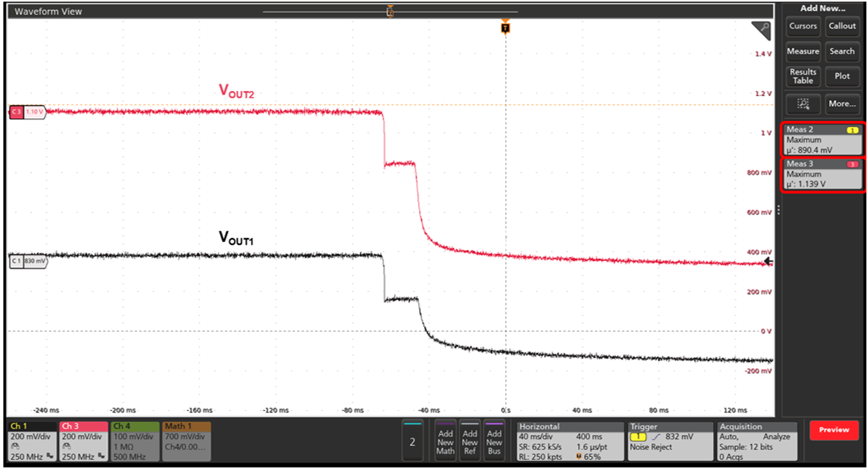This screenshot has height=469, width=868.
Task: Open the Math 1 settings badge
Action: [x=187, y=441]
